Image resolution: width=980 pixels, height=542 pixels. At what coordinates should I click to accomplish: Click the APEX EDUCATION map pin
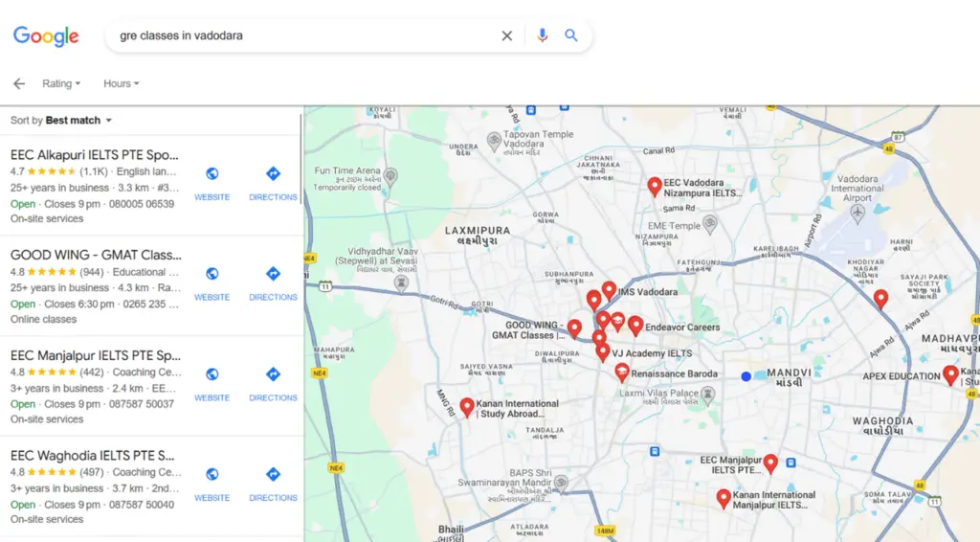[x=950, y=374]
